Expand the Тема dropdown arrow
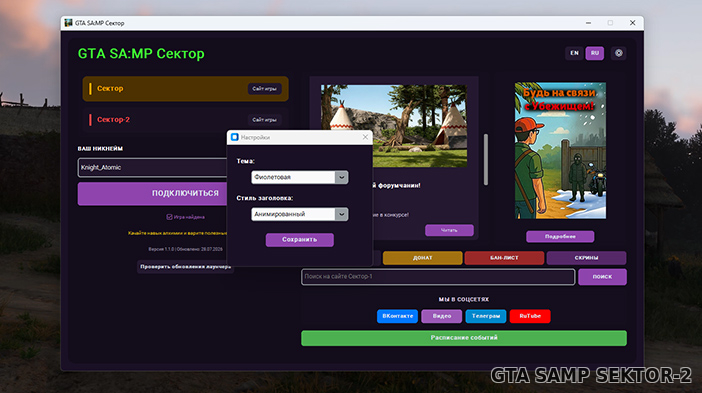Image resolution: width=702 pixels, height=393 pixels. point(341,177)
